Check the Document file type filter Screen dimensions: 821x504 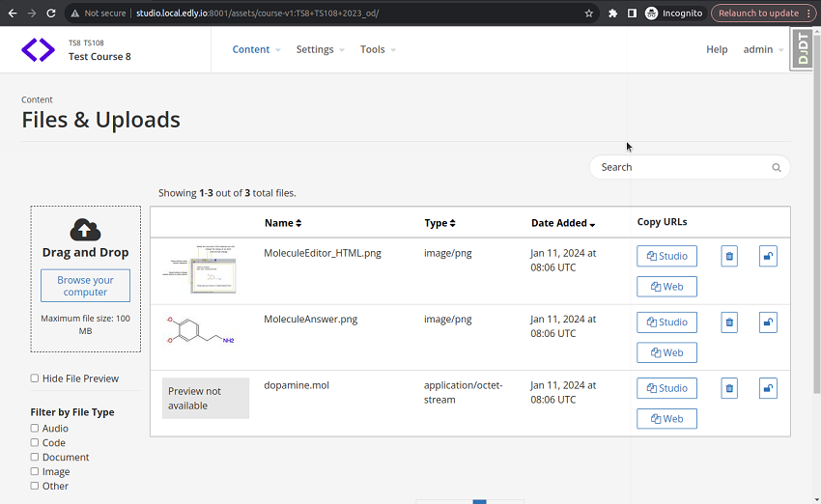[x=35, y=457]
